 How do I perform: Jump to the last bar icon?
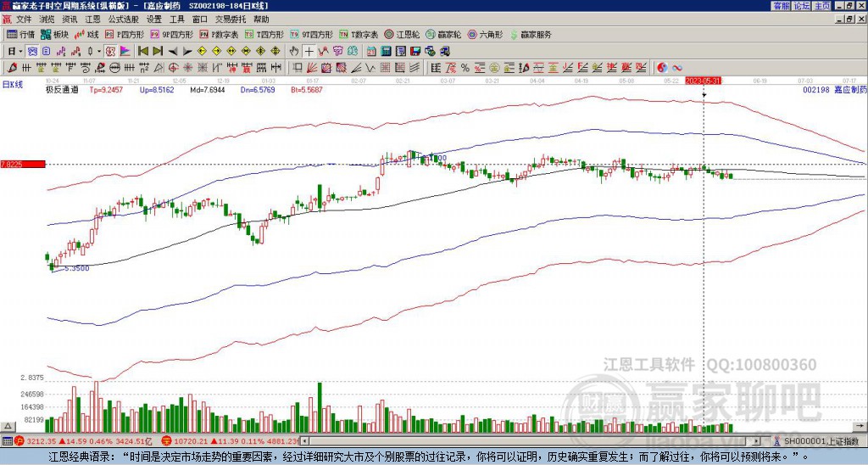[x=158, y=52]
